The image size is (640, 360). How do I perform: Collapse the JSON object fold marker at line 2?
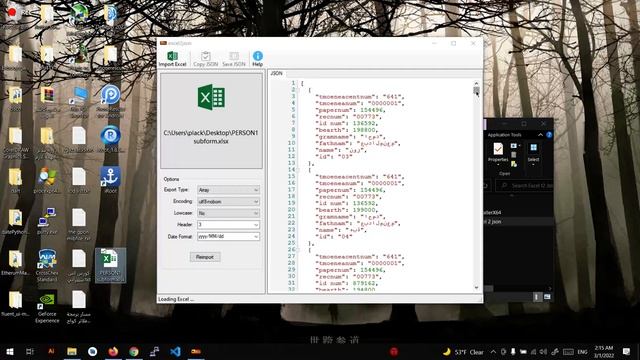pos(298,90)
